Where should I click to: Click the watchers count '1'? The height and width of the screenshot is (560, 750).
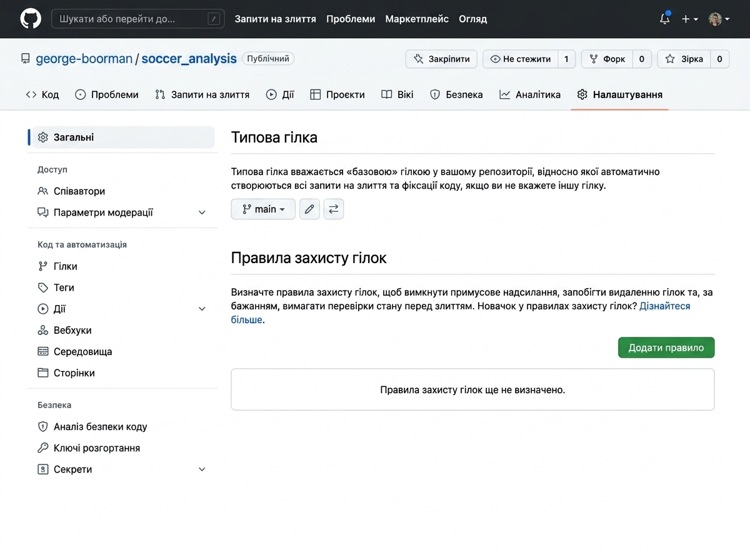(566, 59)
